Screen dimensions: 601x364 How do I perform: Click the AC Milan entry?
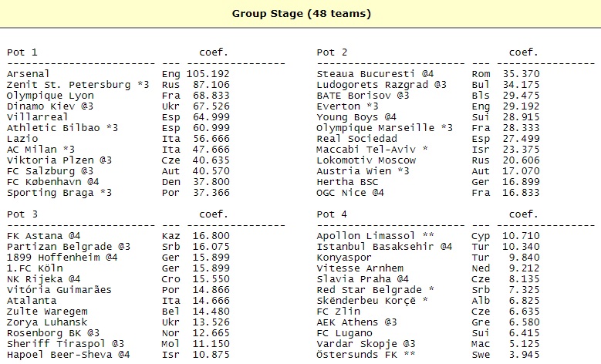(x=32, y=150)
